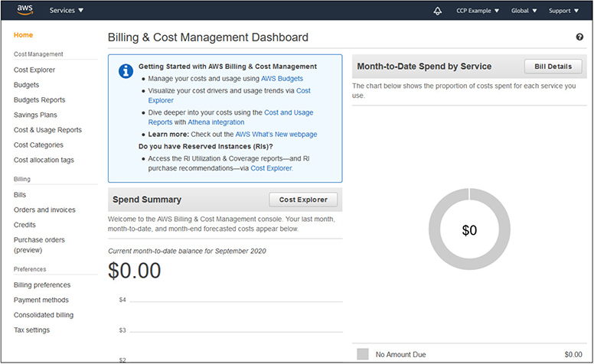The image size is (594, 364).
Task: Expand the Global region dropdown
Action: [x=524, y=11]
